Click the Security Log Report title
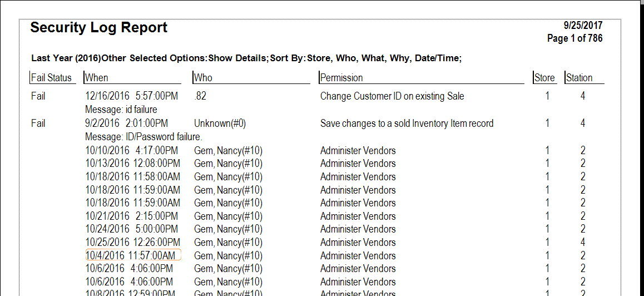Screen dimensions: 644x296 (98, 28)
